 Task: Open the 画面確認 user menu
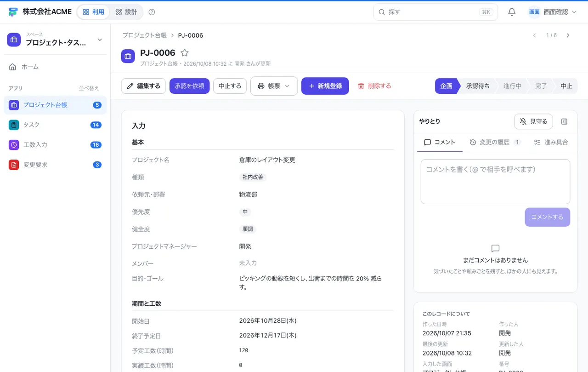click(x=553, y=12)
